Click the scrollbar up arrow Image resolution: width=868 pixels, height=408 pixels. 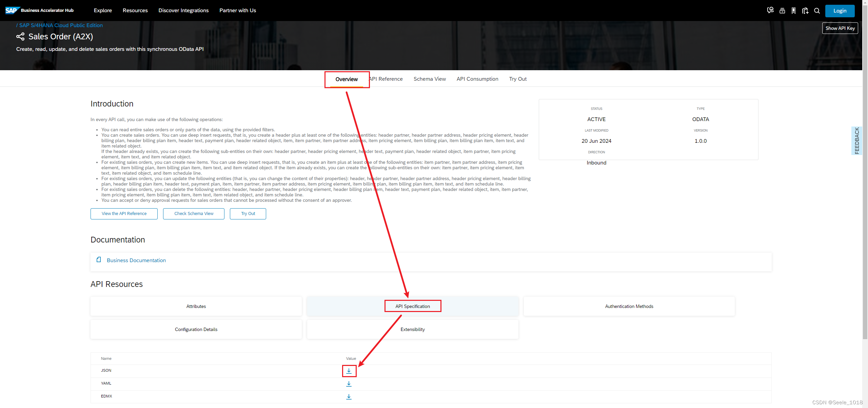865,2
